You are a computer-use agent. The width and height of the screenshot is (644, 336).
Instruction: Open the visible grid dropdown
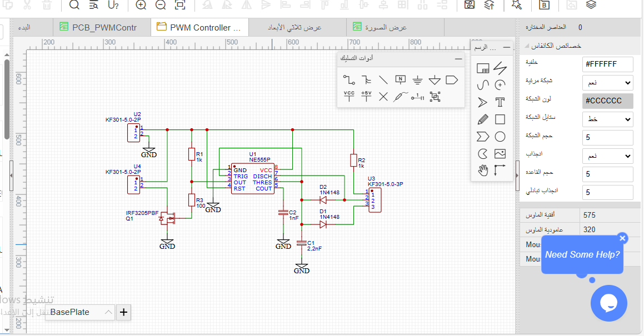click(x=607, y=83)
